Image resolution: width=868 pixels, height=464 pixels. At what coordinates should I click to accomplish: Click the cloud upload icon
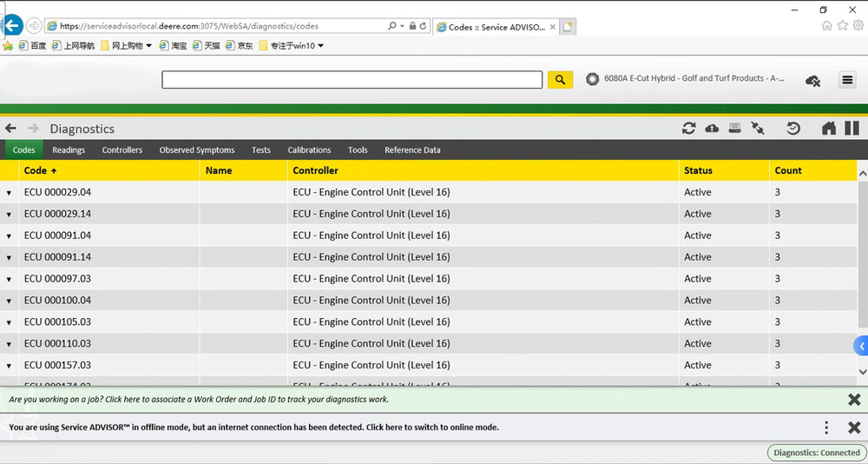(x=712, y=129)
